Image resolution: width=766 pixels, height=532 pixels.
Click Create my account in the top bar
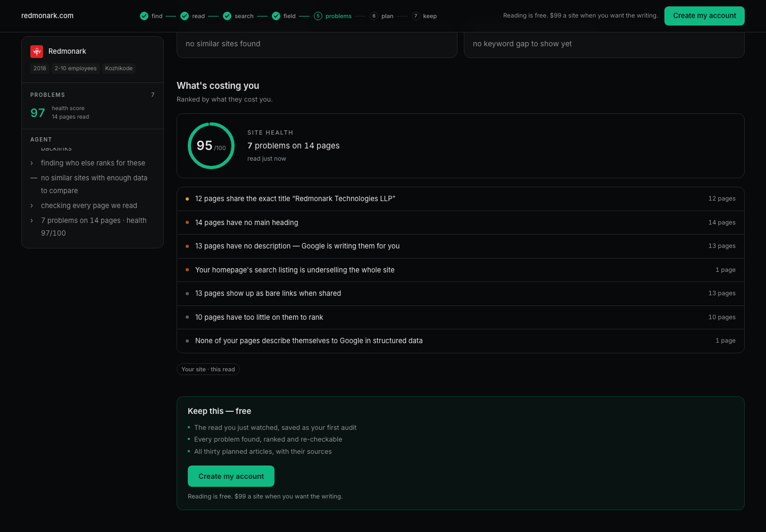[704, 16]
